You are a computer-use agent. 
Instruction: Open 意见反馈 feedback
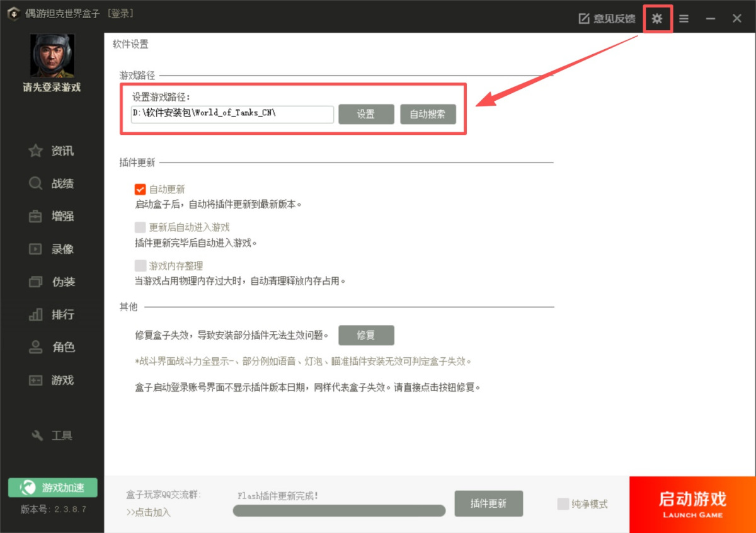point(605,18)
